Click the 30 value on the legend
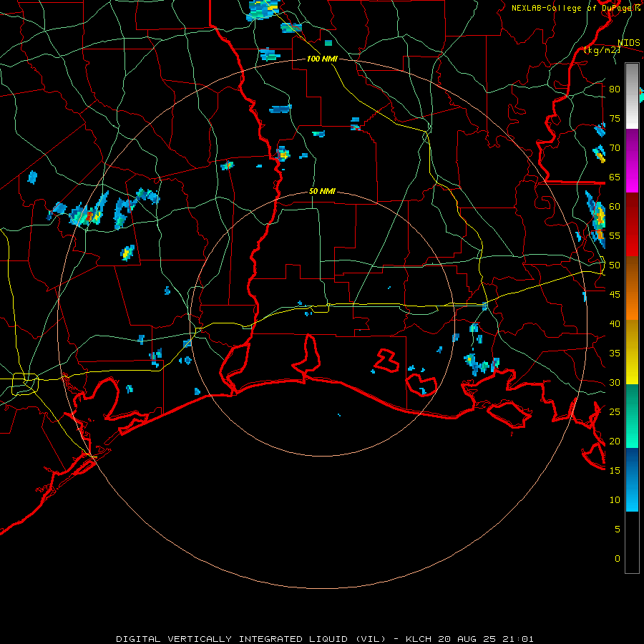Image resolution: width=644 pixels, height=644 pixels. tap(615, 382)
